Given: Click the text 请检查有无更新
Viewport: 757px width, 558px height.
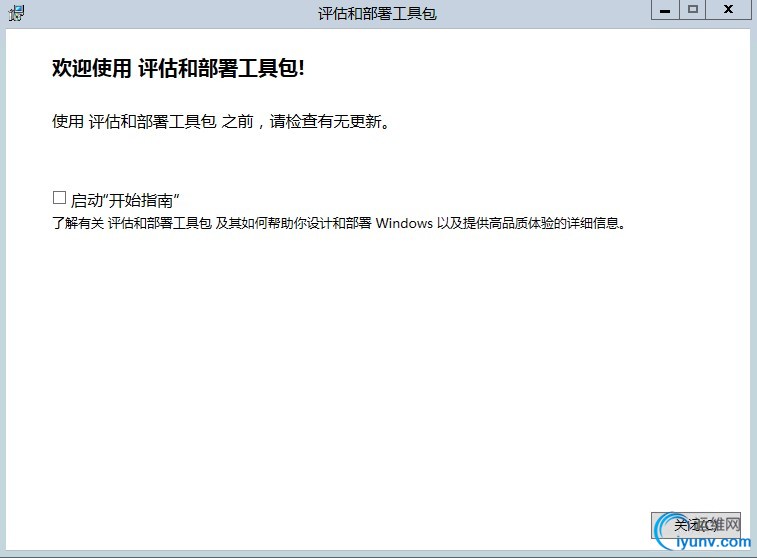Looking at the screenshot, I should pos(329,122).
